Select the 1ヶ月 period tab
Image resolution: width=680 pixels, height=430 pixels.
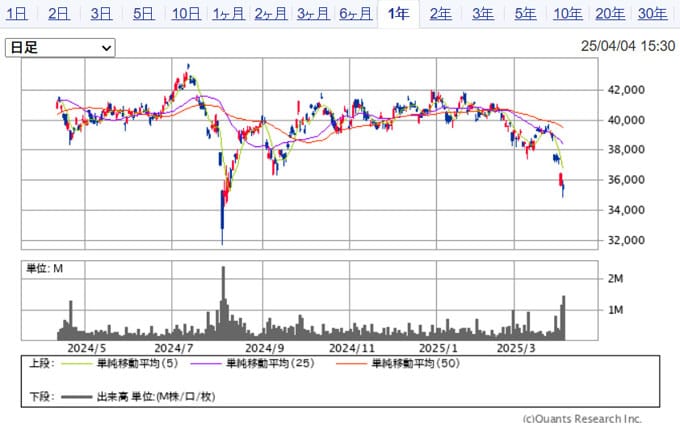[229, 14]
